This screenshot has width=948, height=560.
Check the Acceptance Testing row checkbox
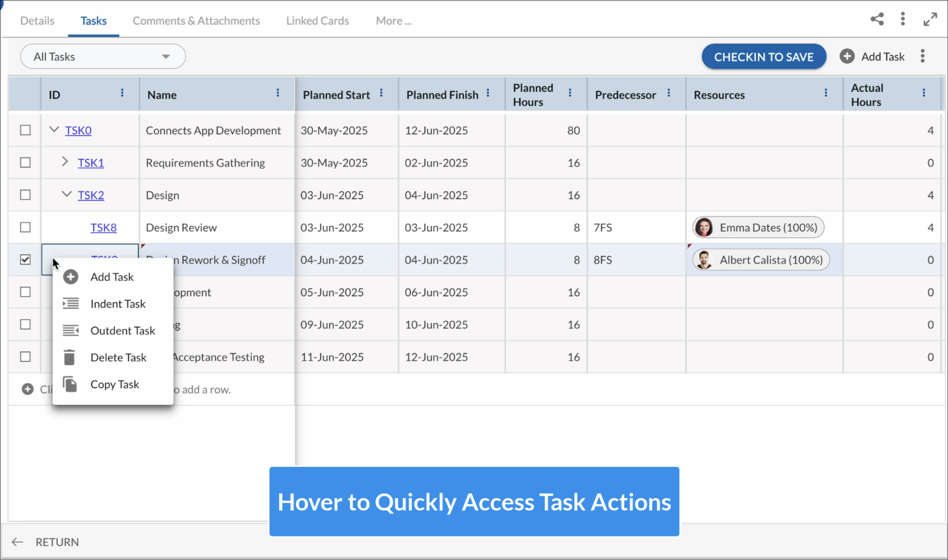(25, 357)
